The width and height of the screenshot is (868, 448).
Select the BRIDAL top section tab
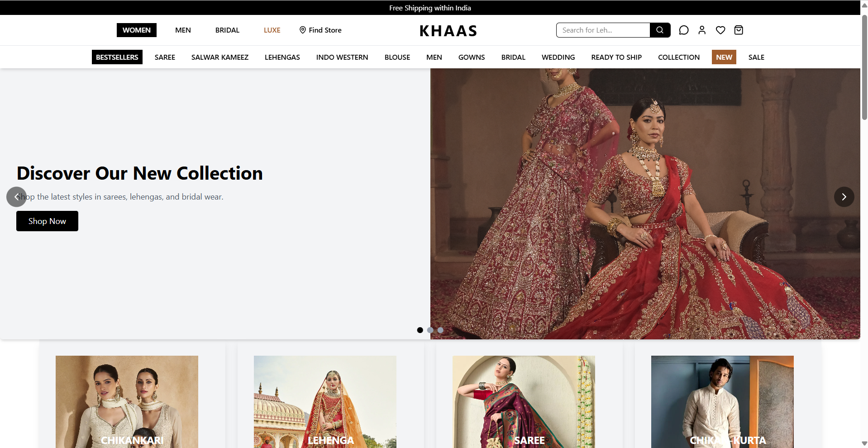(227, 30)
